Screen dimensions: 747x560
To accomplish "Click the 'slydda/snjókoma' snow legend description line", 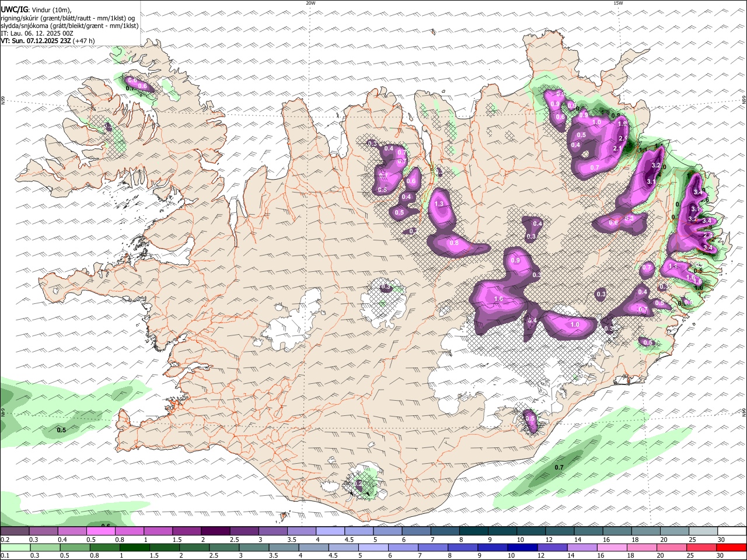I will coord(69,26).
